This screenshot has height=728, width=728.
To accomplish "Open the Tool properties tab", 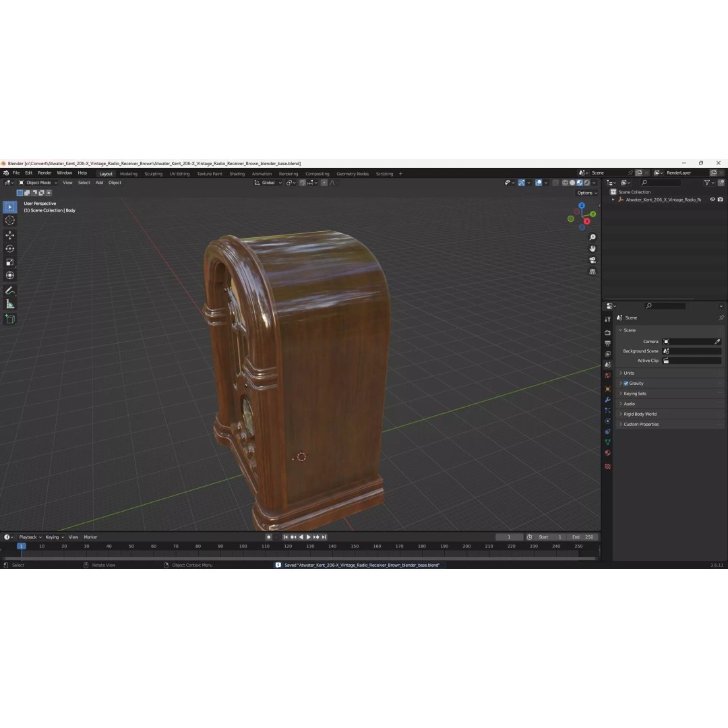I will pos(607,320).
